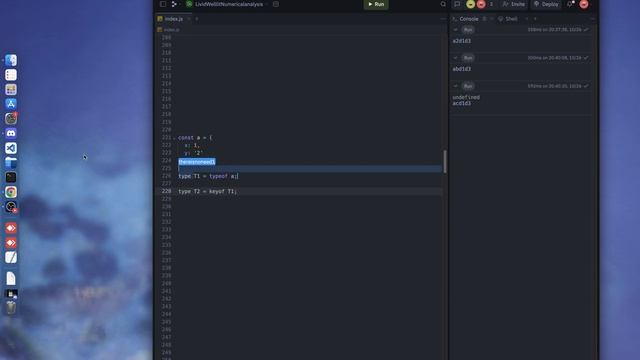
Task: Click the Run pill above the undefined output
Action: tap(468, 86)
